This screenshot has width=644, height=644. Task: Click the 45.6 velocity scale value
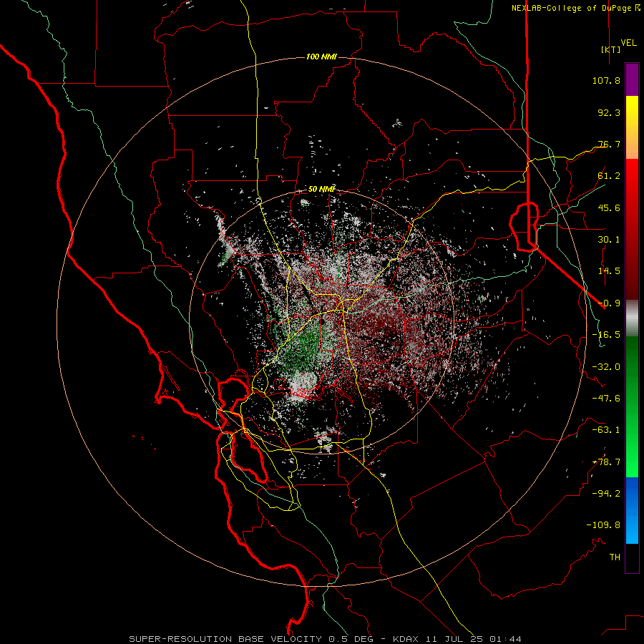[609, 208]
